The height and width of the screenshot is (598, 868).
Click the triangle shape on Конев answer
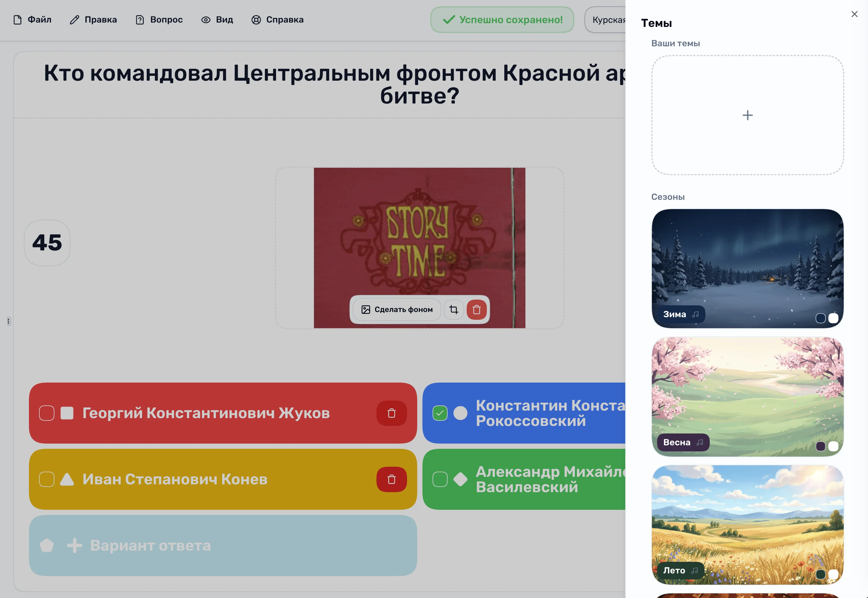67,479
